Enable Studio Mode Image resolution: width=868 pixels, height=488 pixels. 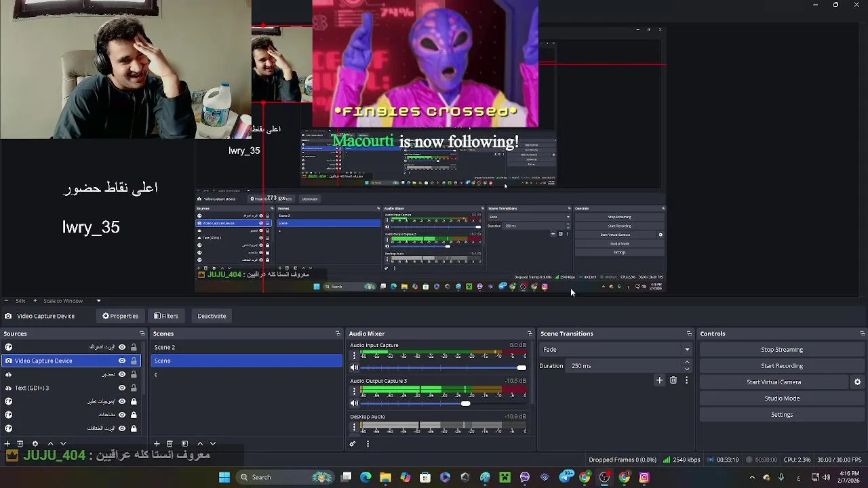pyautogui.click(x=782, y=399)
